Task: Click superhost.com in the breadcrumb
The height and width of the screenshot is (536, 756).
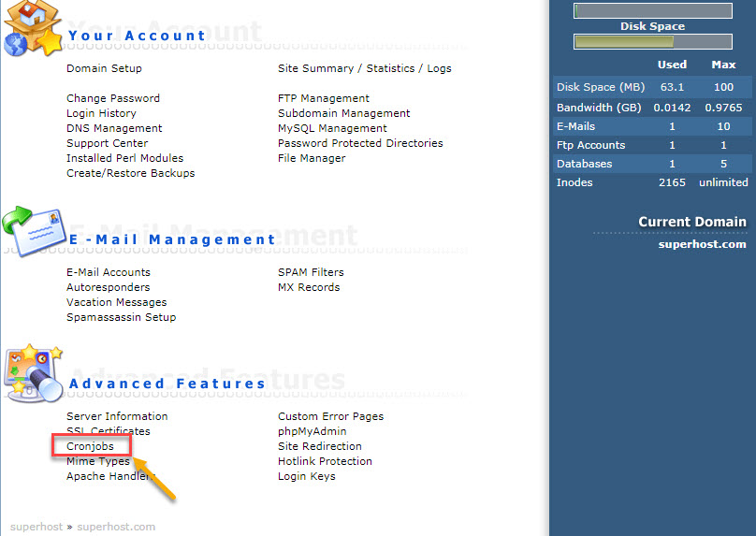Action: tap(116, 527)
